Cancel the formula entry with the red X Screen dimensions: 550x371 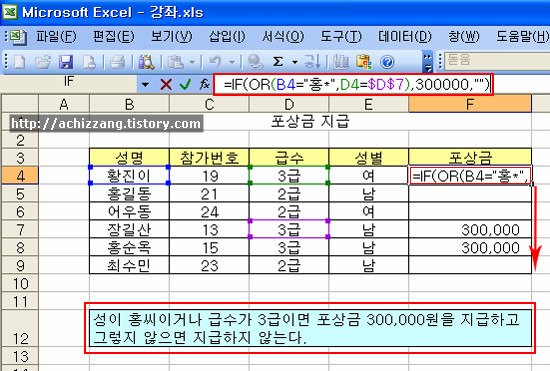pyautogui.click(x=166, y=84)
